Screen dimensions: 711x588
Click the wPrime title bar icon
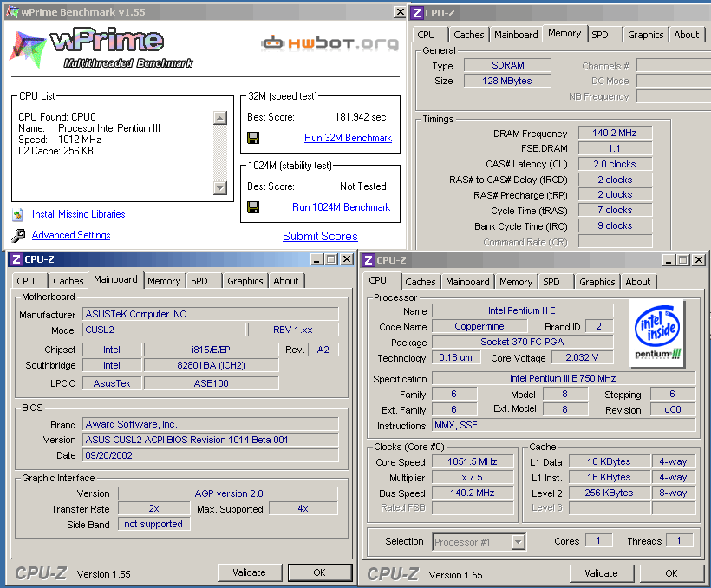[x=12, y=12]
